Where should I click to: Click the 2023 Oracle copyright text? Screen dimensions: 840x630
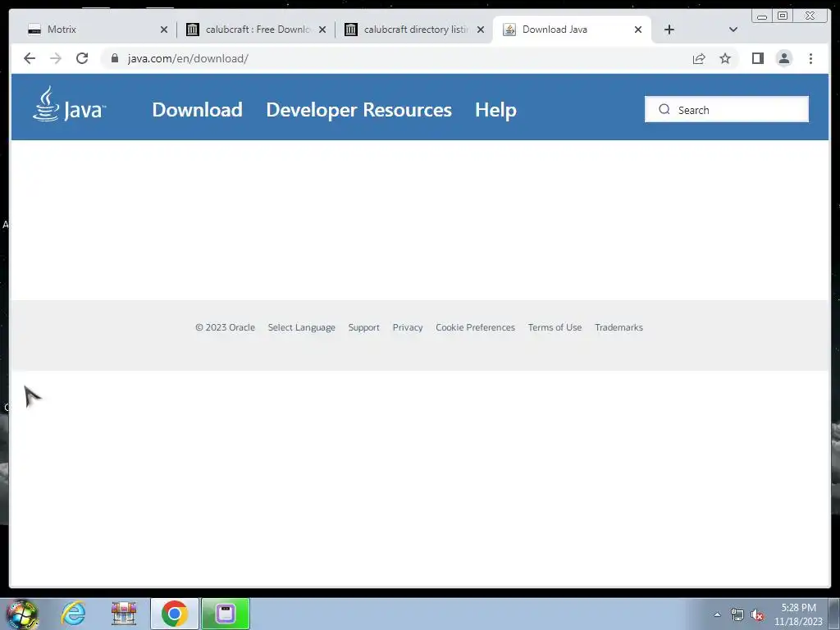pos(225,327)
